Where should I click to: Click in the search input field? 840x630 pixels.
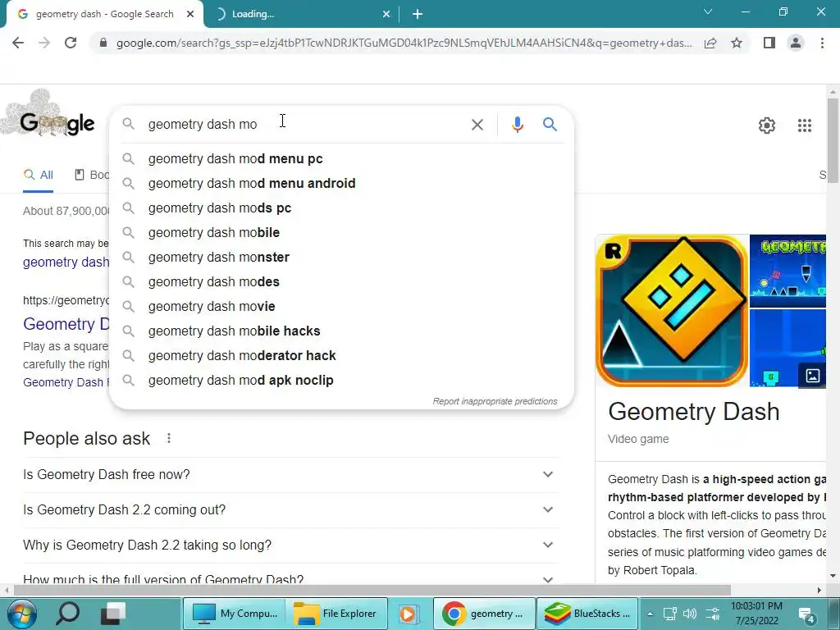(x=305, y=125)
